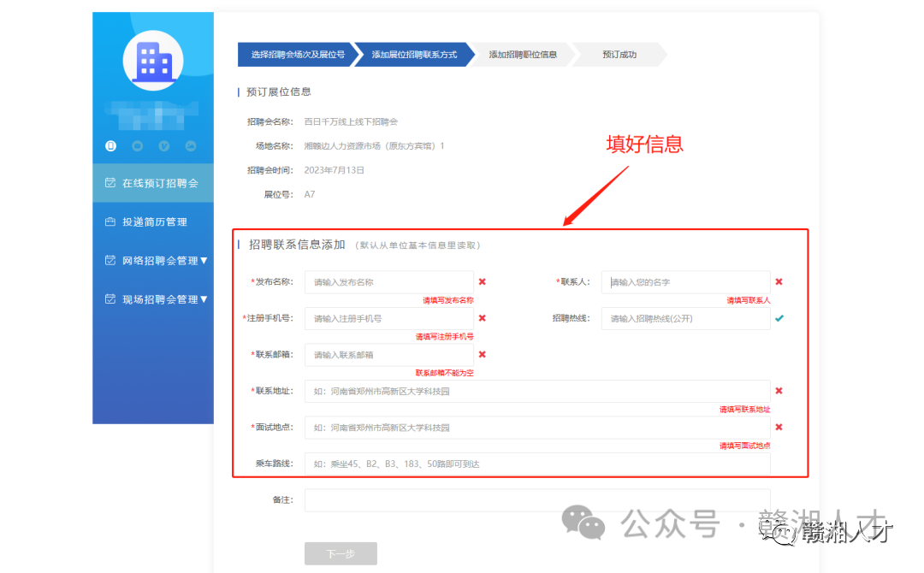Screen dimensions: 924x573
Task: Focus the 面试地点 input field
Action: click(537, 428)
